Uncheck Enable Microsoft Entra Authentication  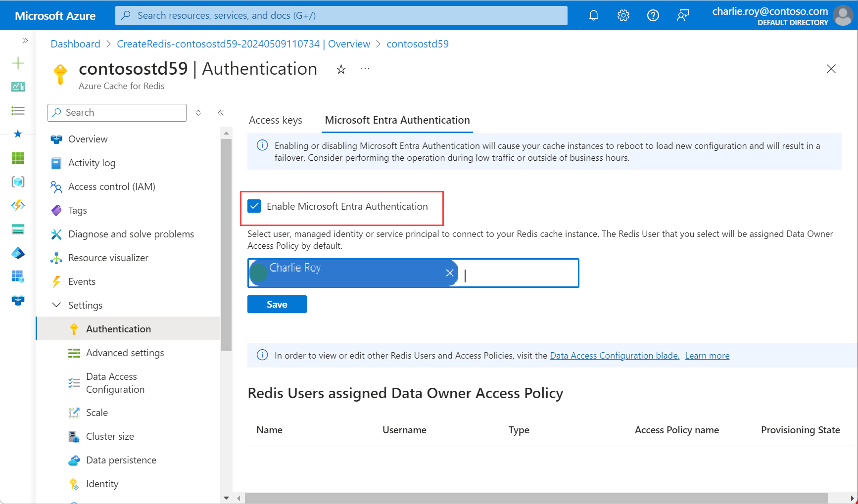coord(254,206)
